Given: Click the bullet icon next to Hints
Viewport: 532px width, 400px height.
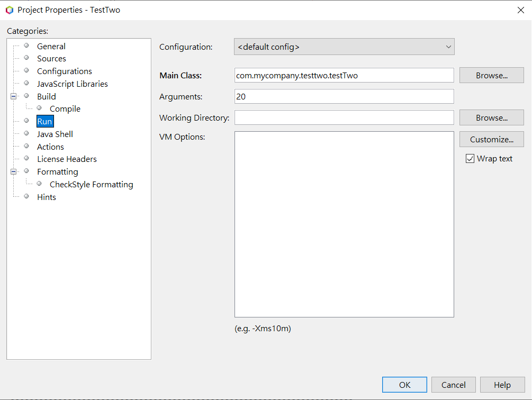Looking at the screenshot, I should tap(26, 196).
